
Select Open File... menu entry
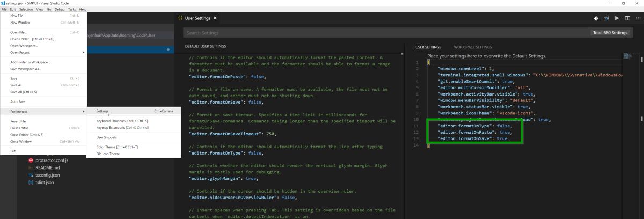[43, 32]
